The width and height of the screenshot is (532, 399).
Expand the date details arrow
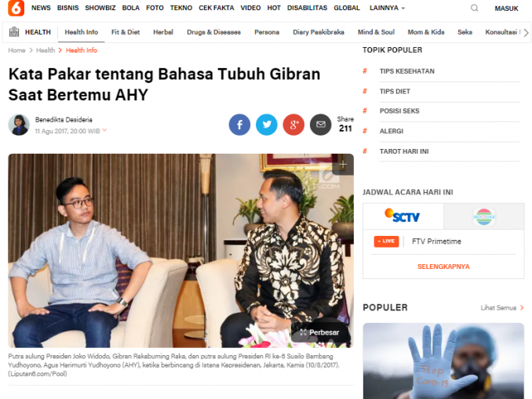click(104, 130)
